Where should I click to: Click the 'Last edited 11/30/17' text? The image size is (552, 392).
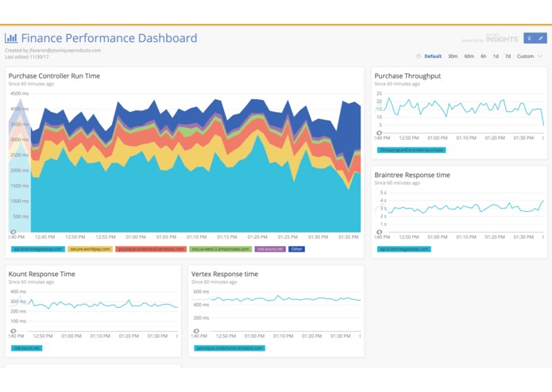27,56
